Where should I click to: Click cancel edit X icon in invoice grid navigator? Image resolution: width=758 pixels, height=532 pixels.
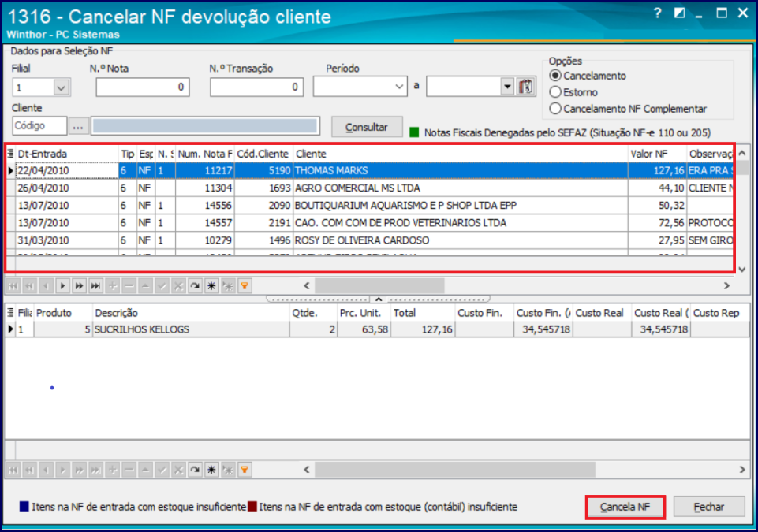point(178,286)
